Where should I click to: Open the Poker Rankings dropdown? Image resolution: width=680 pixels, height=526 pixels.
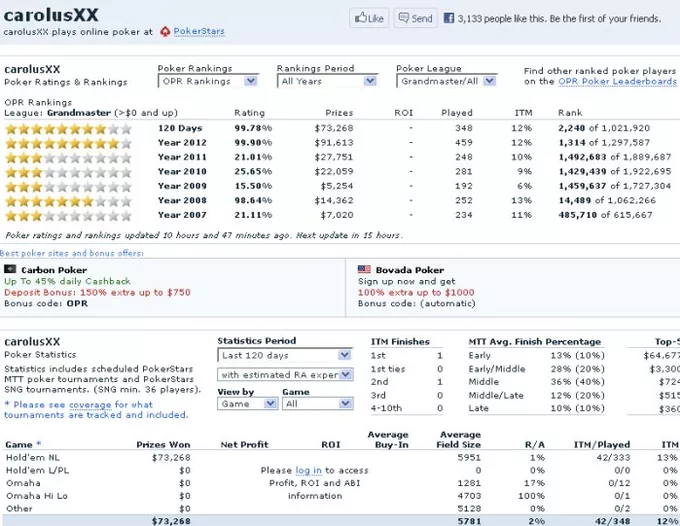[x=208, y=81]
